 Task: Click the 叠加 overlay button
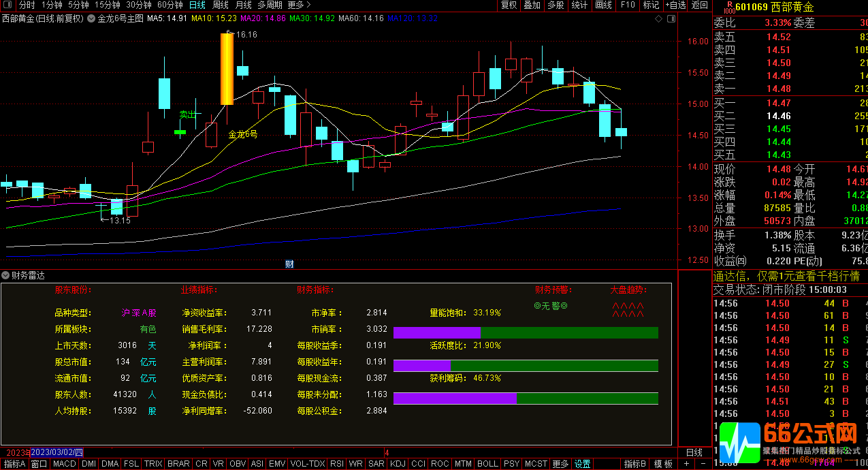click(532, 5)
